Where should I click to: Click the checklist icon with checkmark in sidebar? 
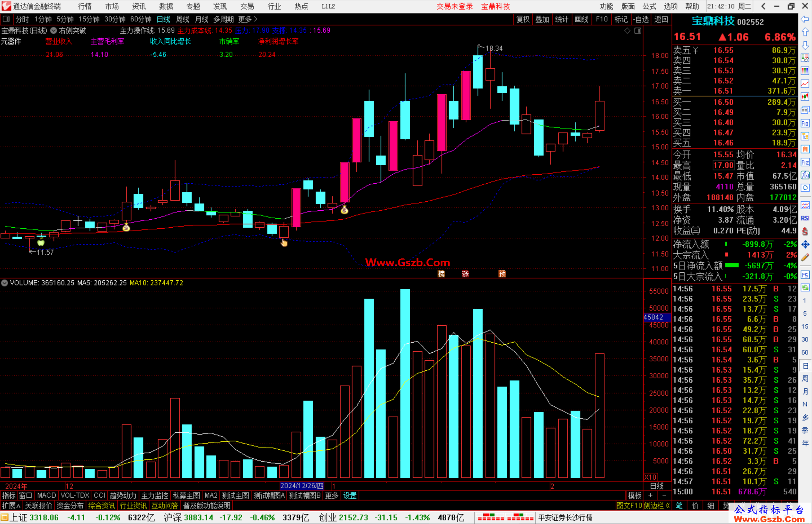pyautogui.click(x=805, y=58)
